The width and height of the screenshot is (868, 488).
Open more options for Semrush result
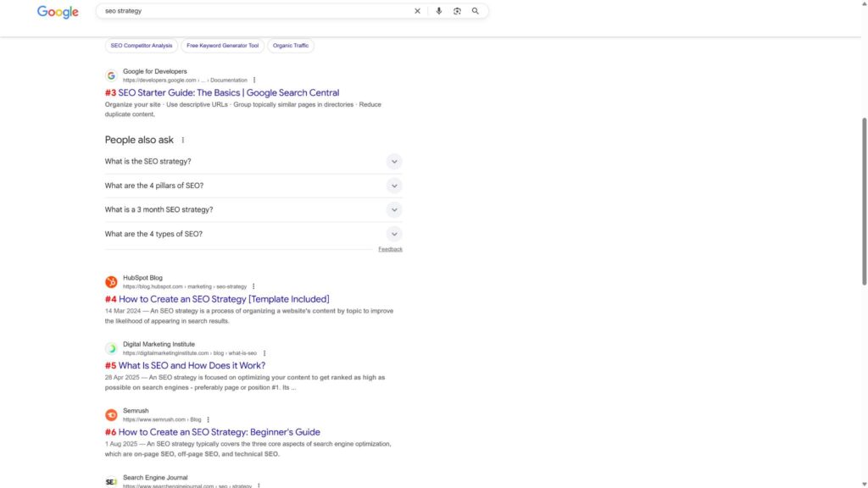[209, 419]
